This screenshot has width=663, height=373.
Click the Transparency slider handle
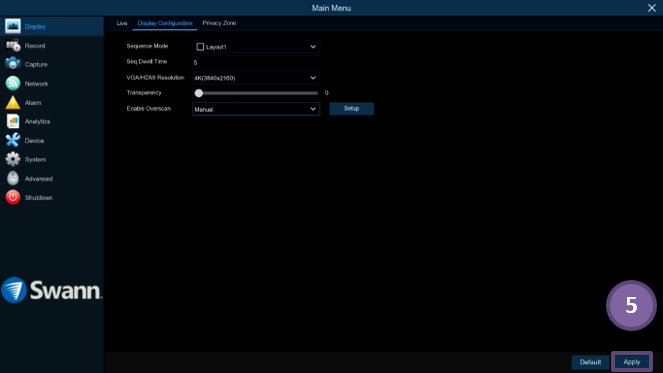[x=199, y=93]
